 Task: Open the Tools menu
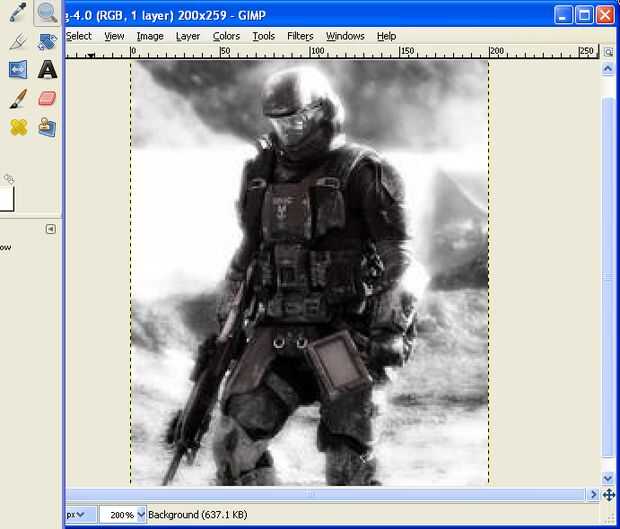tap(264, 36)
